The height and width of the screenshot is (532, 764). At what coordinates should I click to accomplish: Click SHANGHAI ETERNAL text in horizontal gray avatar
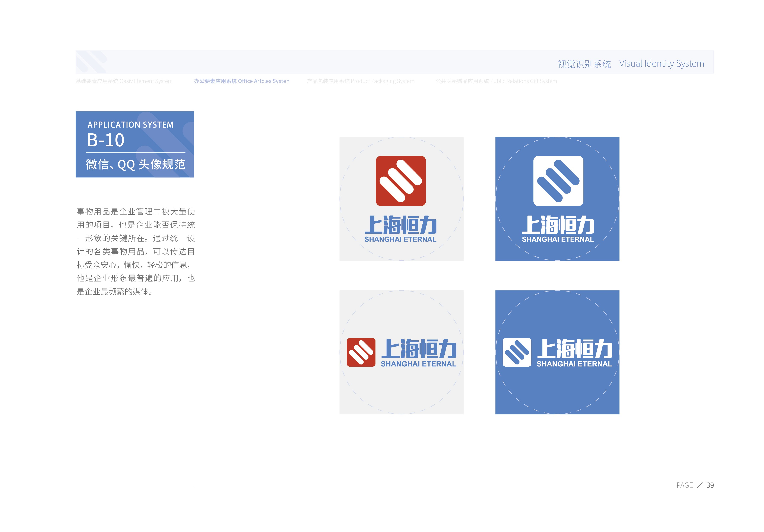pyautogui.click(x=418, y=364)
